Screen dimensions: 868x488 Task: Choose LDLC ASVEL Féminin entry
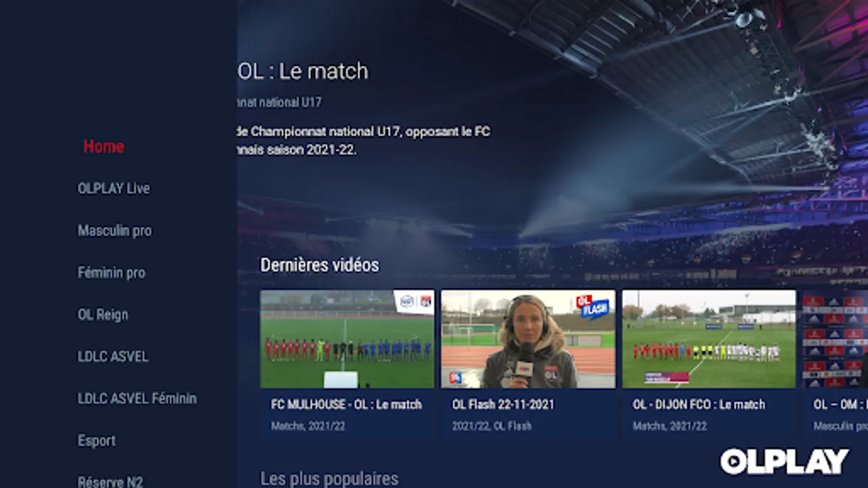click(x=137, y=398)
